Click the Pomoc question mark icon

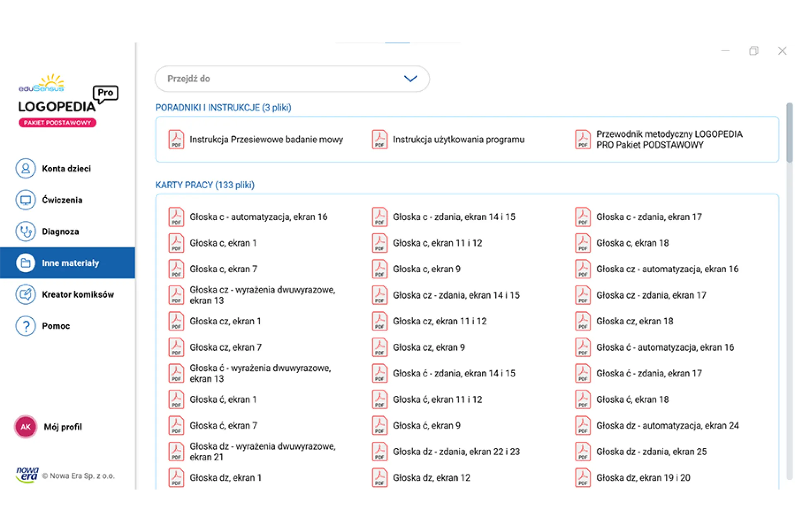(26, 326)
